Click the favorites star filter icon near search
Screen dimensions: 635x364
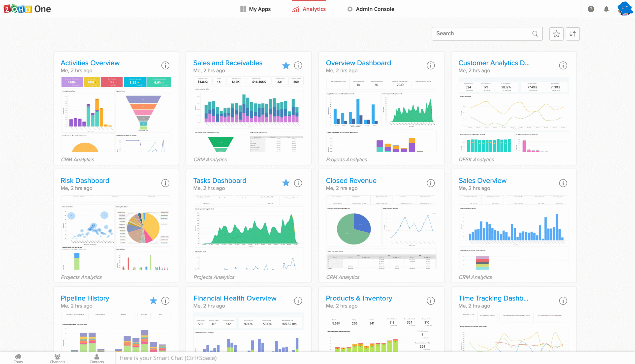pos(556,33)
